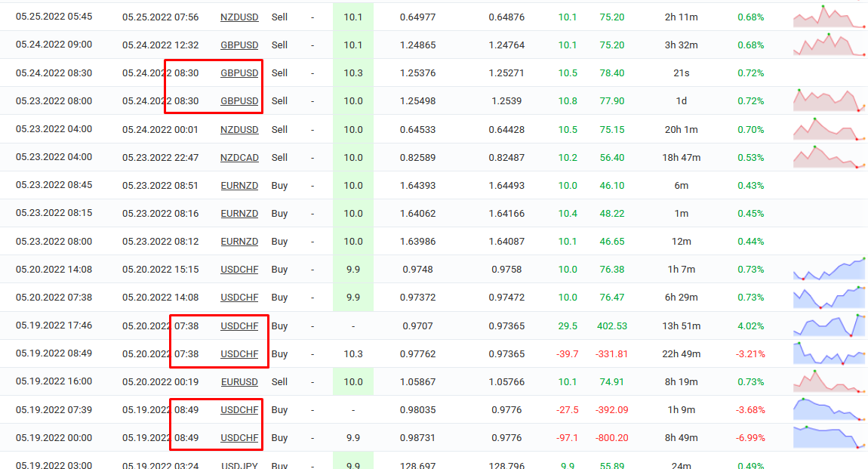The height and width of the screenshot is (469, 868).
Task: Open the EURNZD link with 6m duration
Action: pos(239,186)
